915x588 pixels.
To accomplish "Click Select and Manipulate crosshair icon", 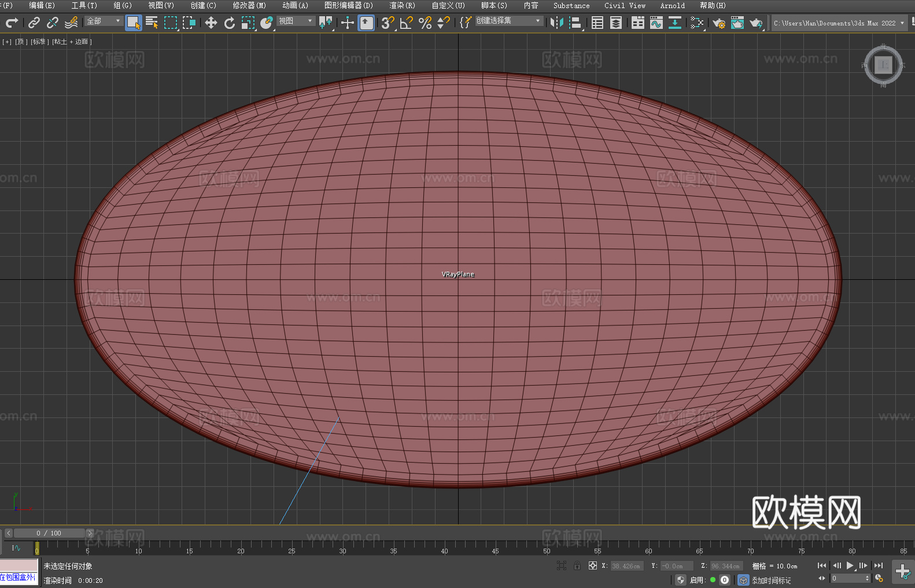I will click(x=348, y=23).
